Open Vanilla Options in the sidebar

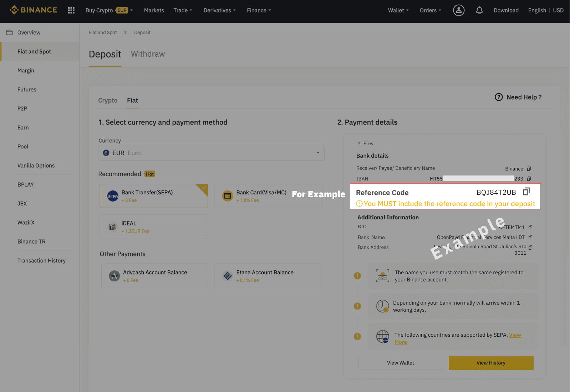36,166
